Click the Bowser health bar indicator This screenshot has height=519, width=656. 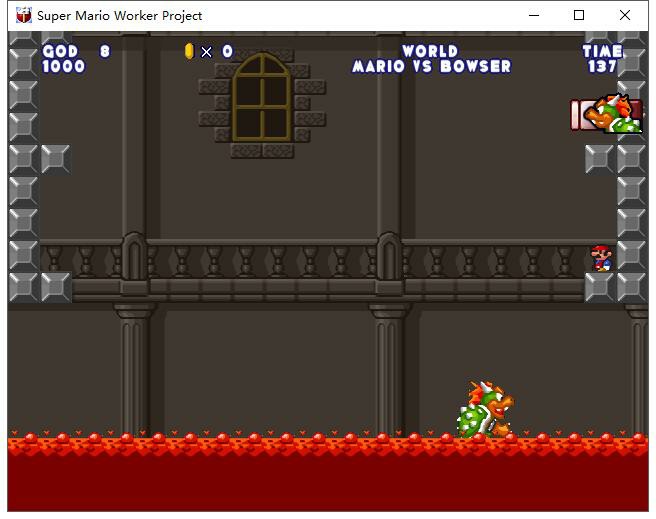(x=607, y=114)
